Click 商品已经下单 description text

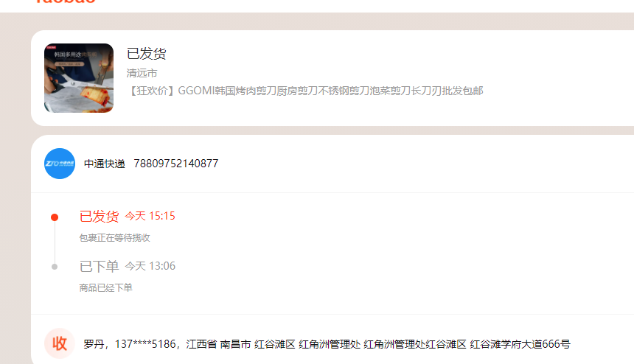105,287
